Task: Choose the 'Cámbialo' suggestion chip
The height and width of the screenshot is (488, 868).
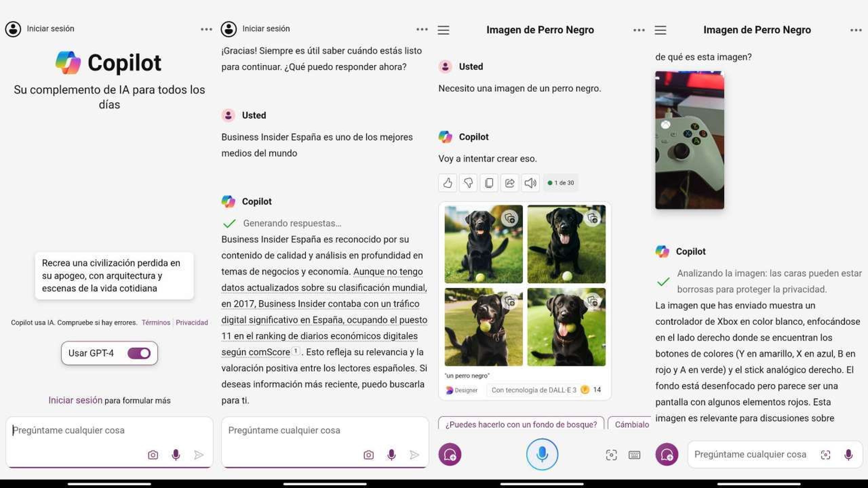Action: (x=630, y=424)
